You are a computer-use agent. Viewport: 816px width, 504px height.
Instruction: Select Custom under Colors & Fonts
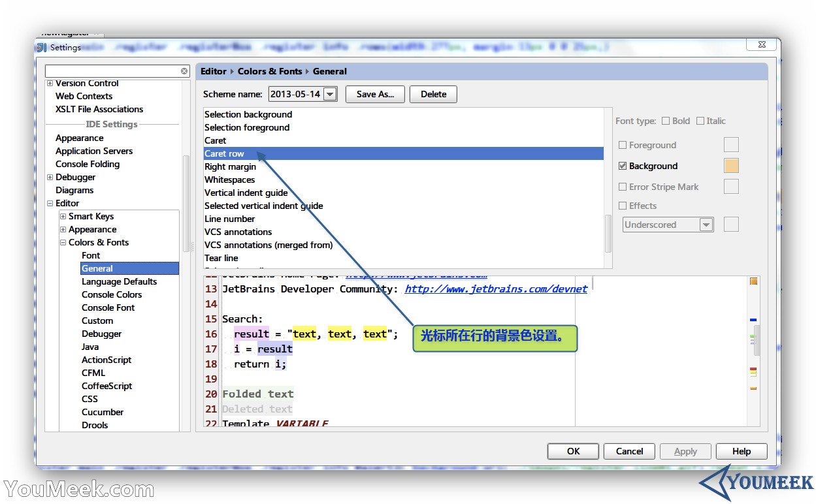tap(97, 321)
